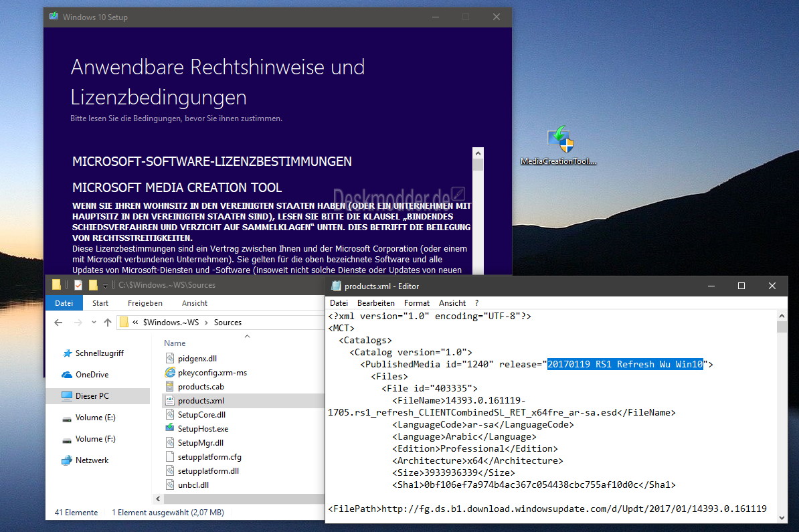The image size is (799, 532).
Task: Click the setupplatform.cfg file icon
Action: 170,457
